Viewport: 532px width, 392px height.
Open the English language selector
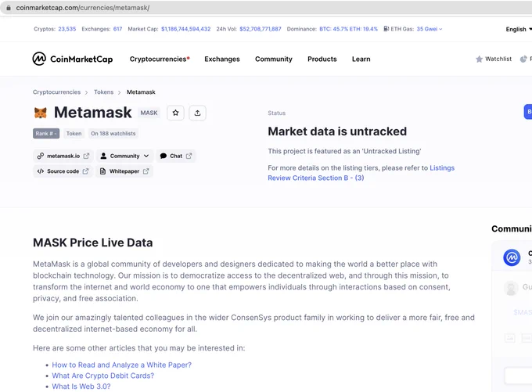(519, 29)
